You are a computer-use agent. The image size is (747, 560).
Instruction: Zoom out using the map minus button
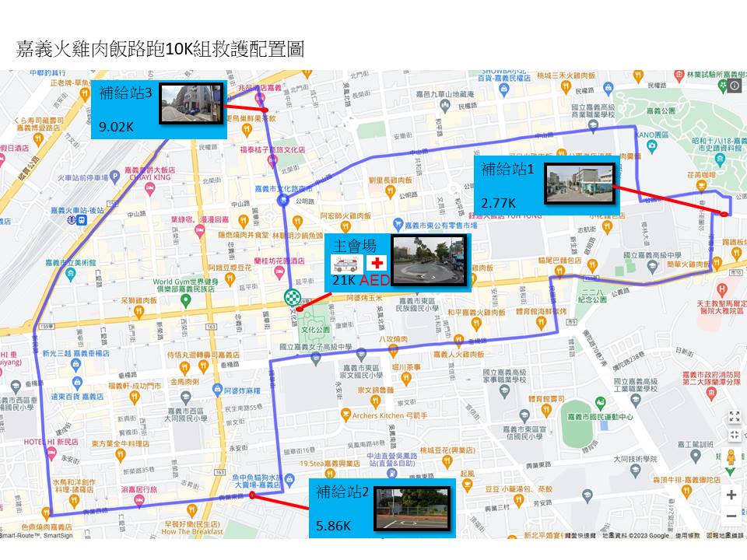point(731,516)
